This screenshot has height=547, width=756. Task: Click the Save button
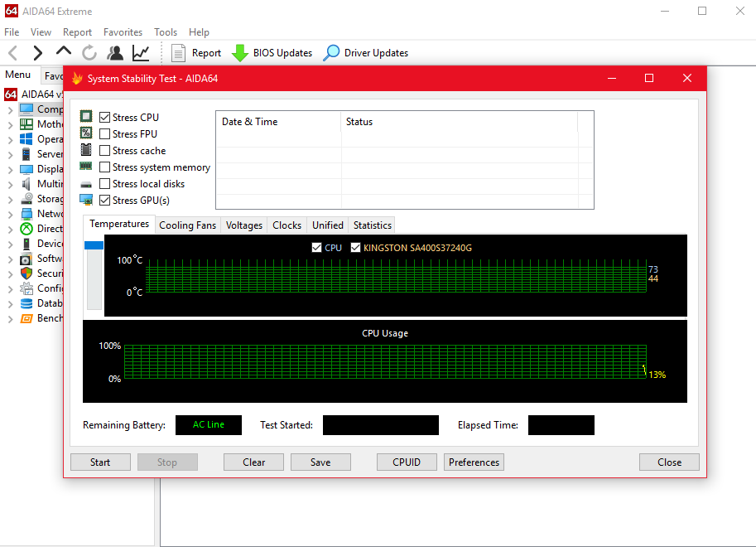point(320,462)
